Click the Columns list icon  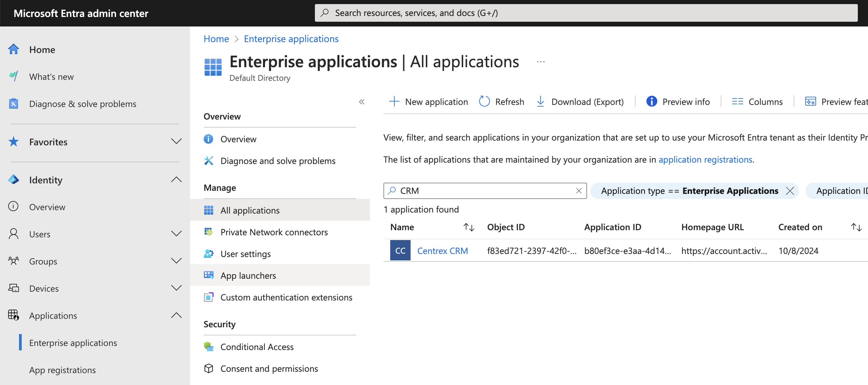click(x=737, y=102)
